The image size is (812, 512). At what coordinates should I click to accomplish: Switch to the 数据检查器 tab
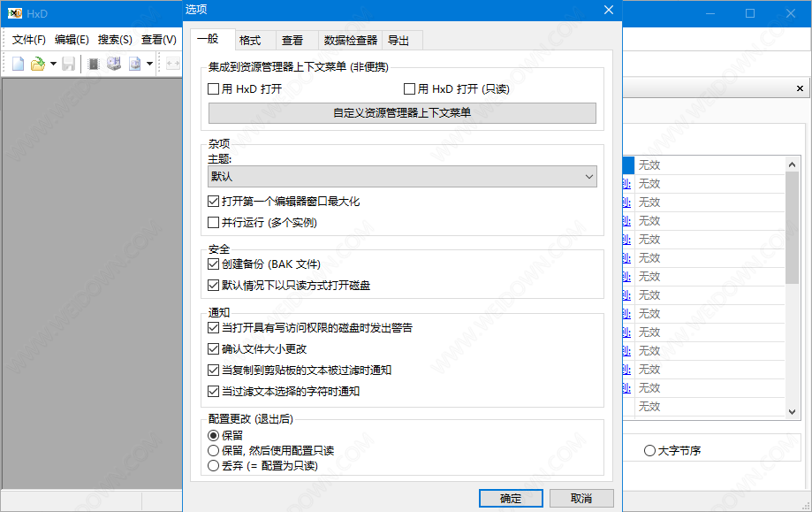tap(351, 41)
